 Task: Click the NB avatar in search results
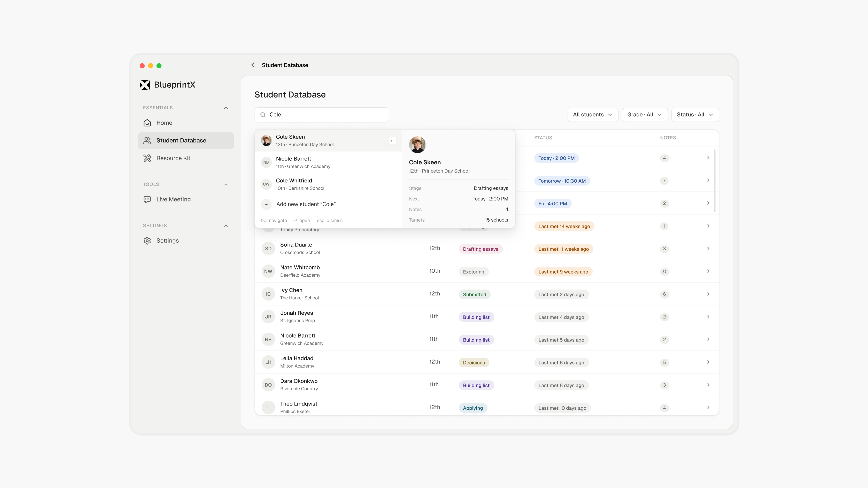point(266,162)
